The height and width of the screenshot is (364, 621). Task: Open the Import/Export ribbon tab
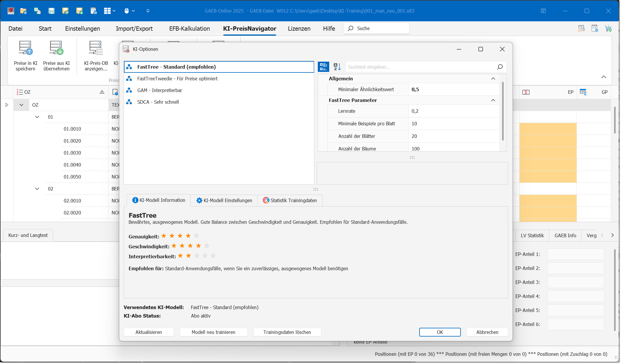[134, 29]
